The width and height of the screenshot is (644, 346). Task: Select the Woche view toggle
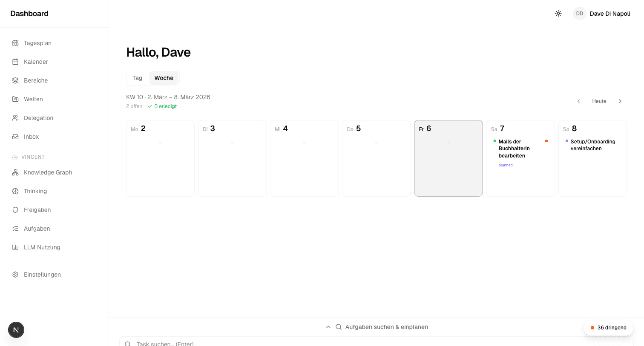point(164,78)
